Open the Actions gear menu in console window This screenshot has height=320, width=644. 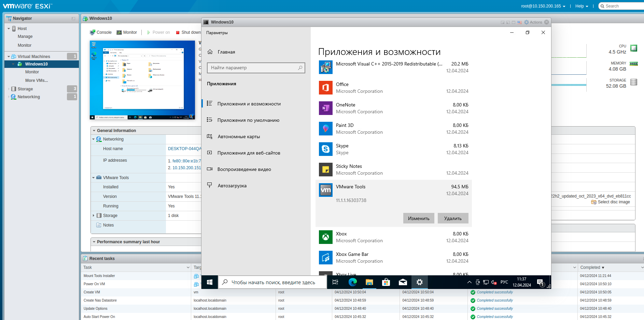[x=533, y=22]
